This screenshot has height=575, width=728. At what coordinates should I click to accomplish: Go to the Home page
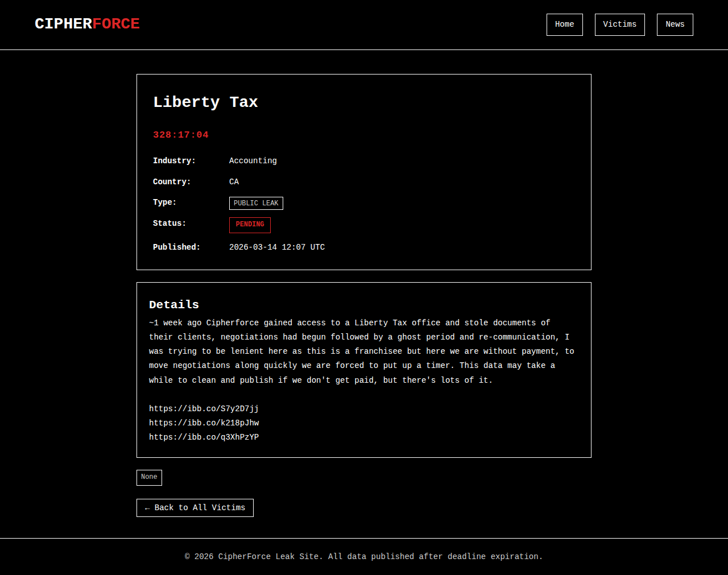coord(564,24)
